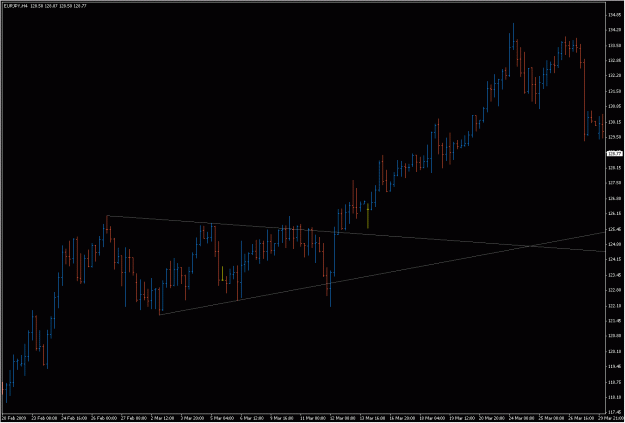Click the 29 Mar 21:00 time label

point(609,419)
